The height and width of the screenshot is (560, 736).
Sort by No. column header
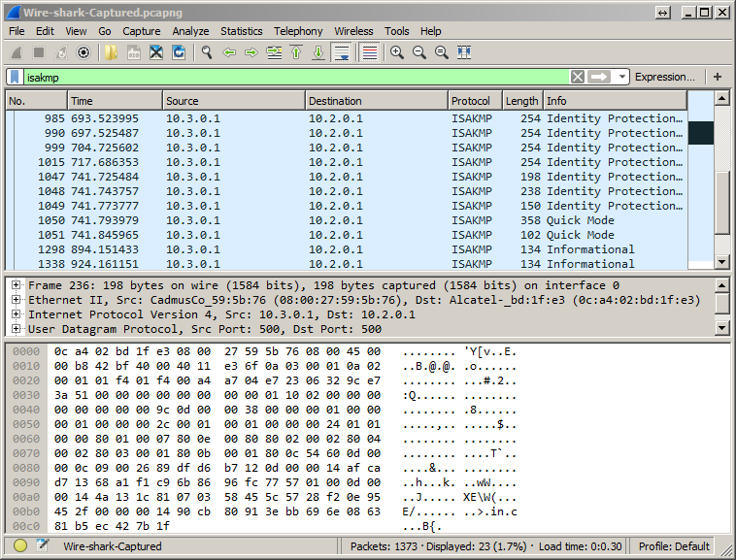click(x=37, y=101)
